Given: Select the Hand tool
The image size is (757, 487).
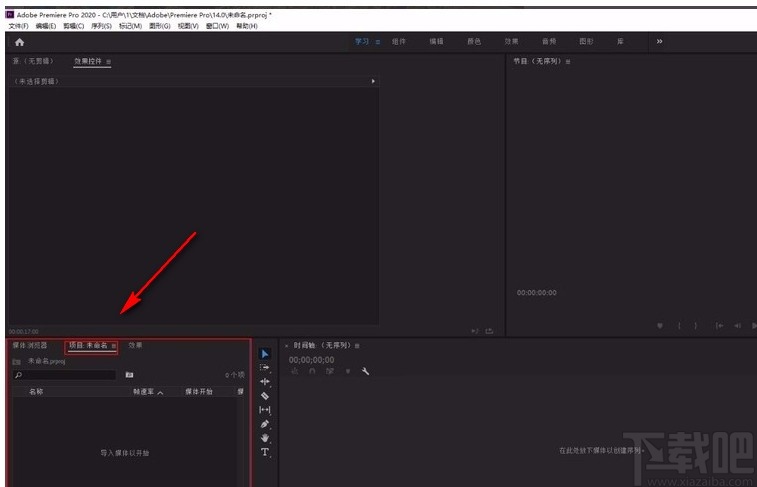Looking at the screenshot, I should point(265,438).
